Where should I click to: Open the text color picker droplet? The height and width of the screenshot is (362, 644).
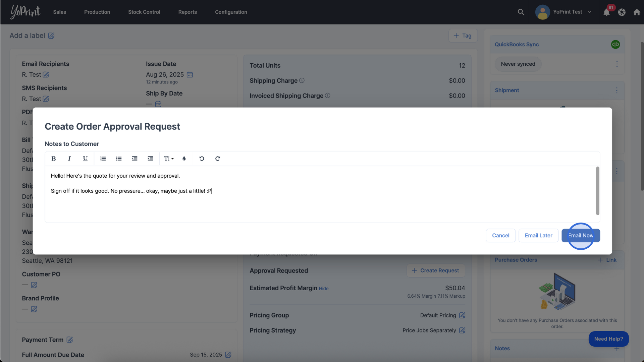[x=184, y=159]
